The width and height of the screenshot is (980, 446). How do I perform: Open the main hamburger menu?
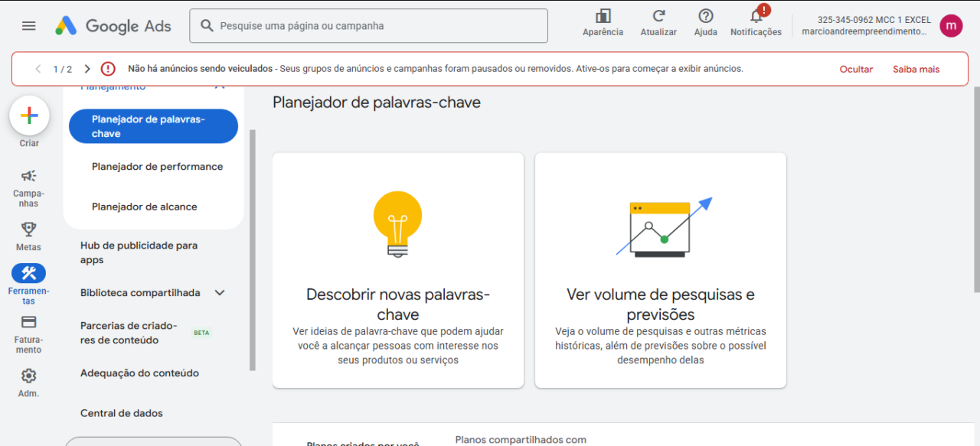tap(29, 26)
